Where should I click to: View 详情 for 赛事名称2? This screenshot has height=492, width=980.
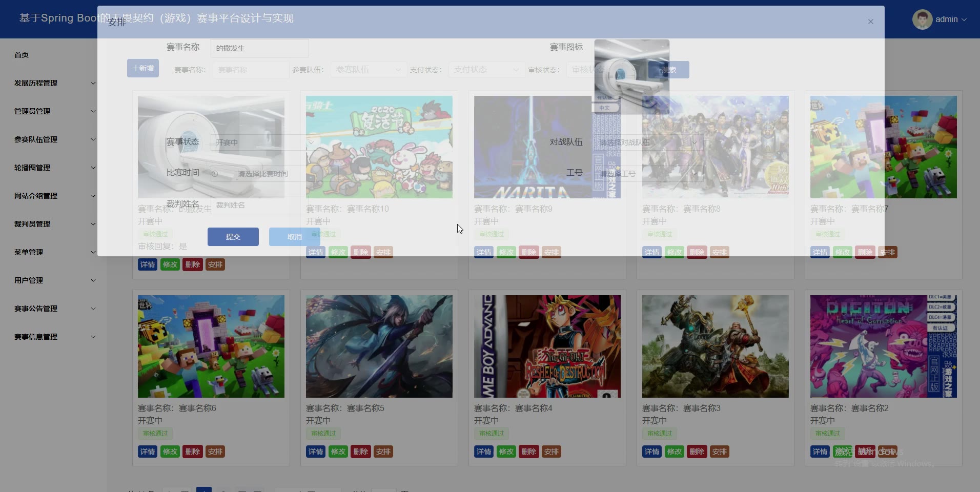click(x=820, y=452)
